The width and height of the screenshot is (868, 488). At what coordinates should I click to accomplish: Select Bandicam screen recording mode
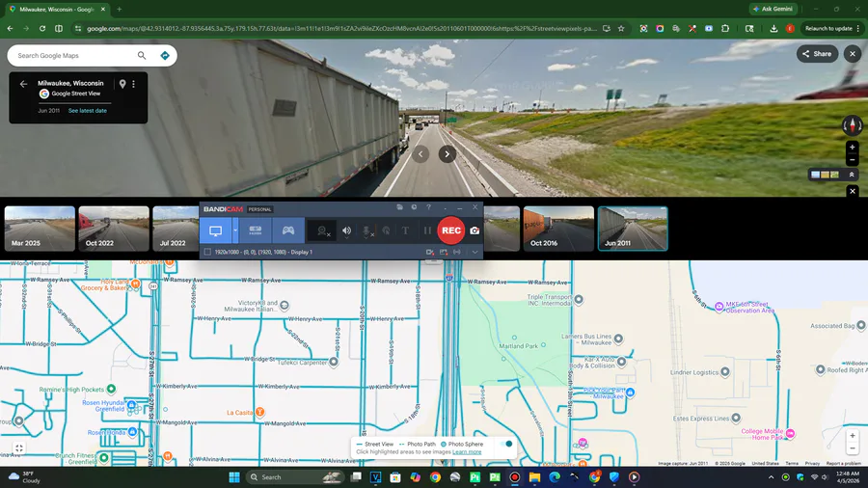[x=215, y=230]
